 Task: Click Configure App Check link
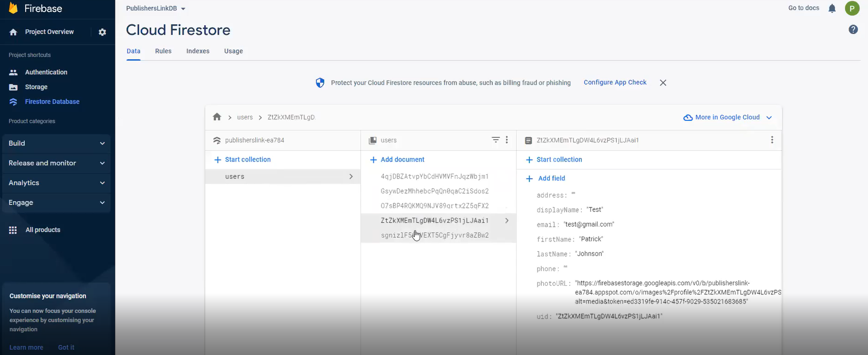coord(615,83)
